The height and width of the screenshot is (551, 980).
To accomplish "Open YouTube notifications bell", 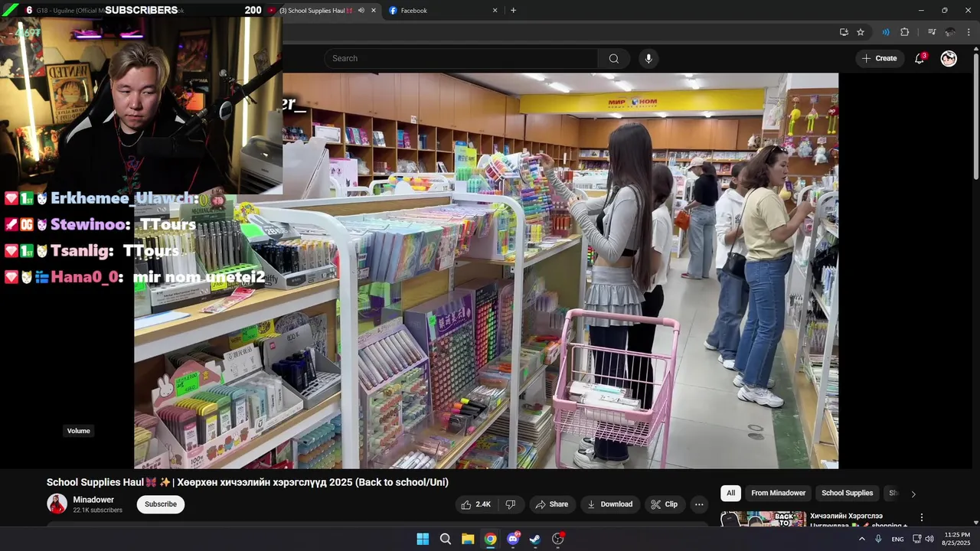I will [920, 59].
